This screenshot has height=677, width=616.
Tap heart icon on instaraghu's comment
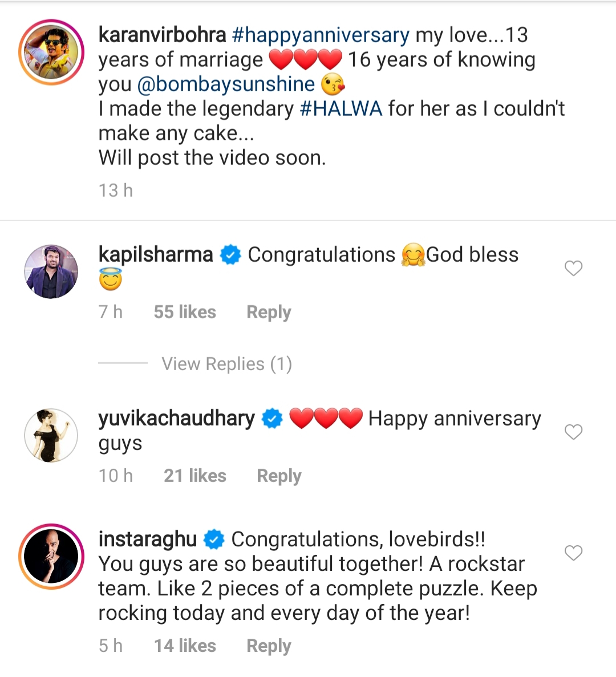click(x=573, y=553)
